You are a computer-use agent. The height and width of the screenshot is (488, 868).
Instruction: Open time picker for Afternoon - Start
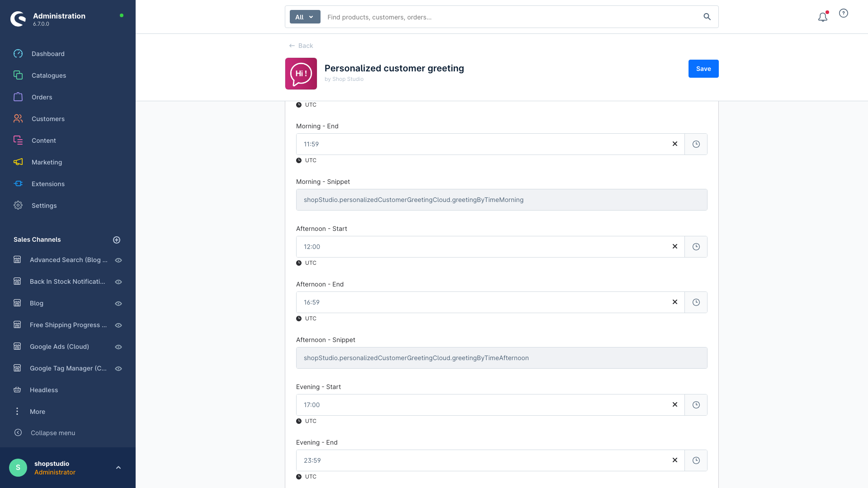(x=696, y=247)
